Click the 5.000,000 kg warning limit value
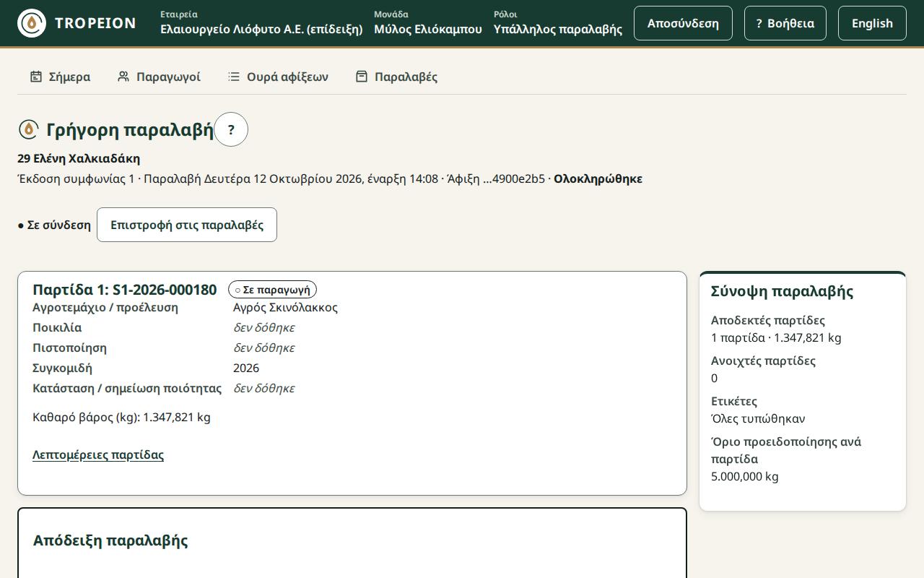 click(745, 476)
